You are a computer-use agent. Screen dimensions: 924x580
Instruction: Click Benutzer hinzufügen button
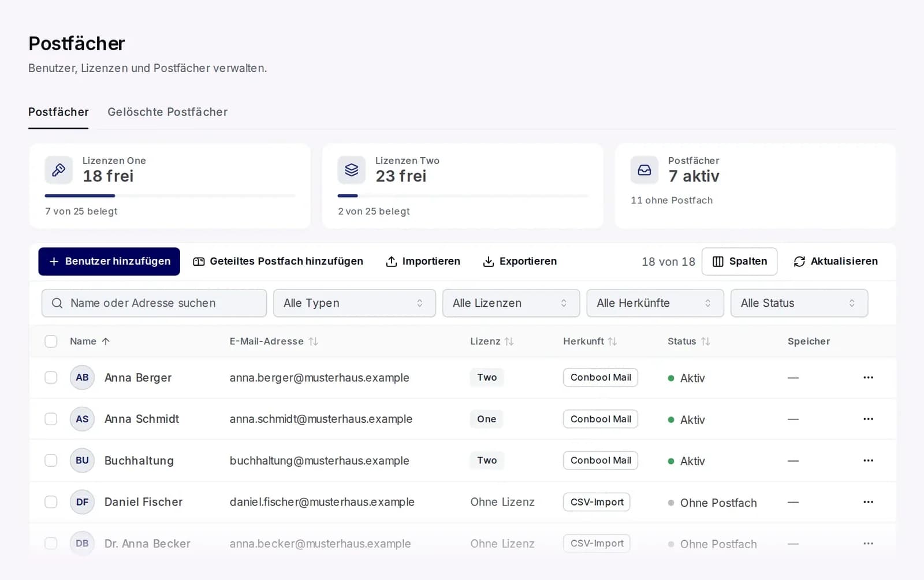click(109, 262)
